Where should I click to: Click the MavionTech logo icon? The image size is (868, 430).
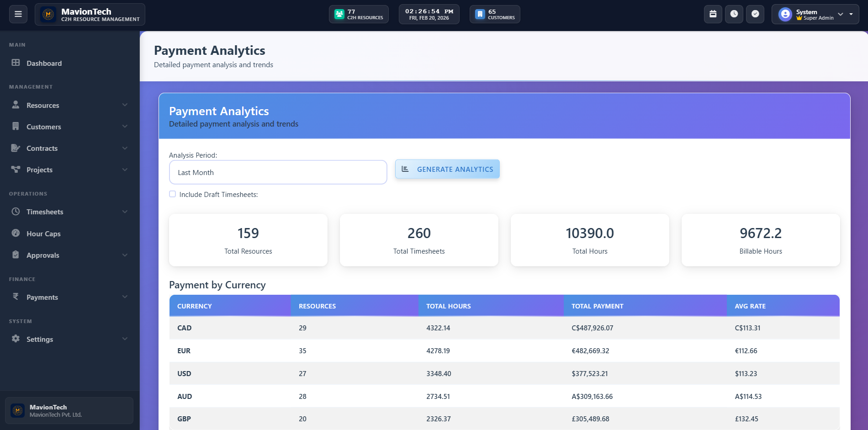click(48, 14)
